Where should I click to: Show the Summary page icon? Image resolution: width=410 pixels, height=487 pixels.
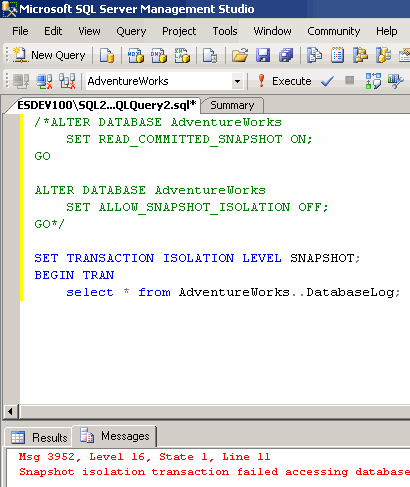click(337, 55)
